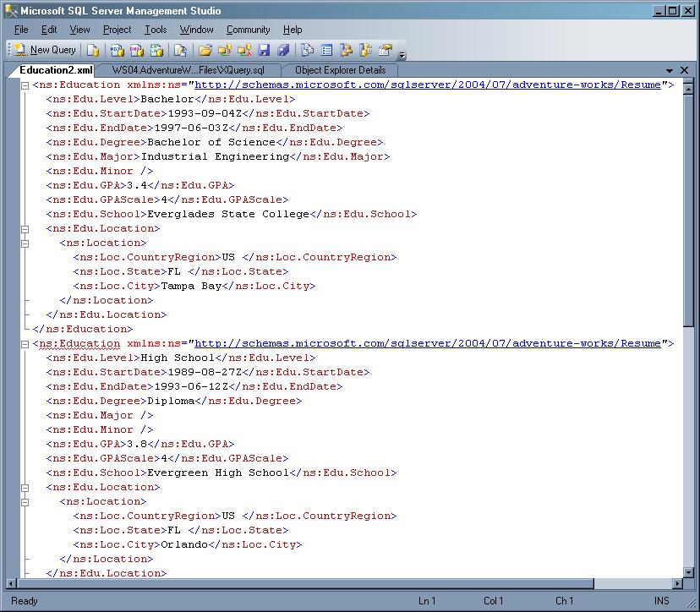Open the Registered Servers window icon

tap(307, 50)
